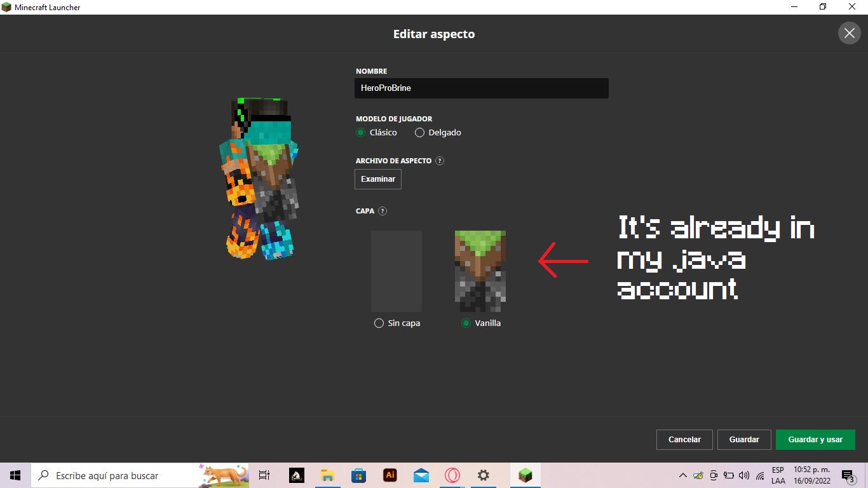Choose the Vanilla cape radio option

466,323
